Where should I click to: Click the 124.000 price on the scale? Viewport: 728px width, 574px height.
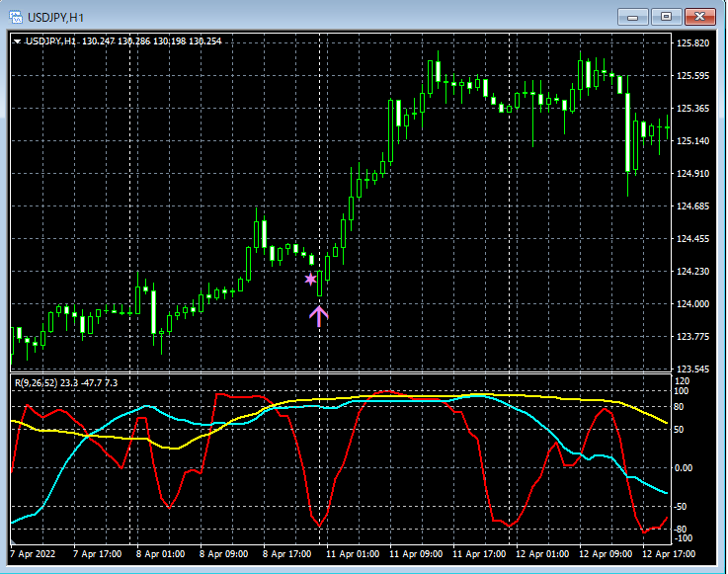pos(693,304)
